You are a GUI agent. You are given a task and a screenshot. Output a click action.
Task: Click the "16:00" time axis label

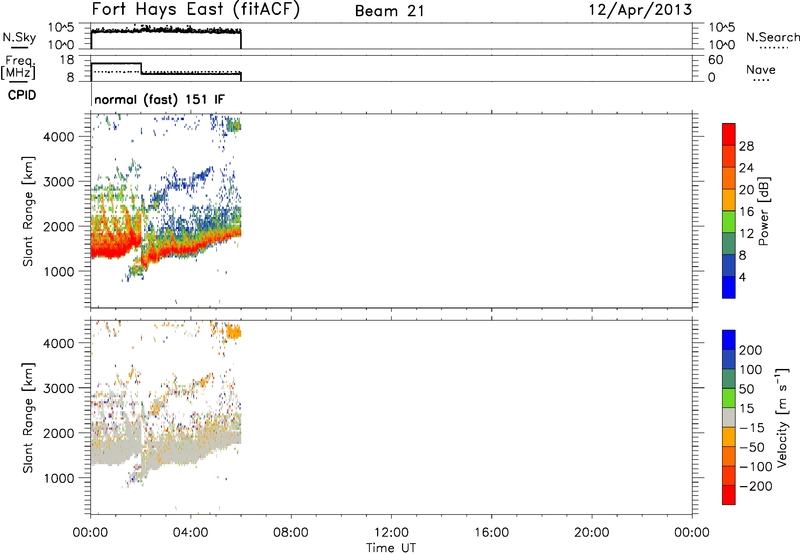pos(491,533)
